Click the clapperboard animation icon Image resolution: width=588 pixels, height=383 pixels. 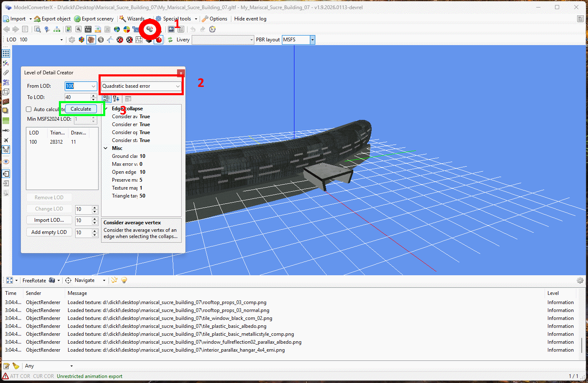pos(88,29)
